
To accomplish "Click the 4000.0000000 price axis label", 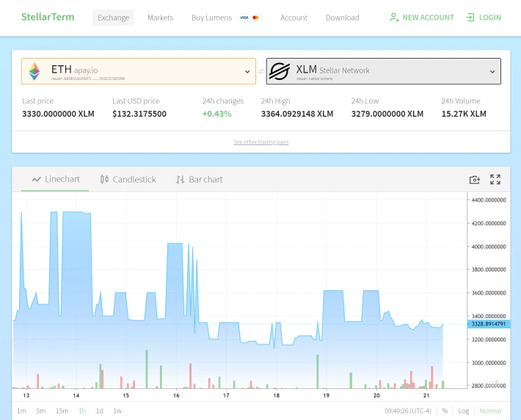I will [x=489, y=247].
